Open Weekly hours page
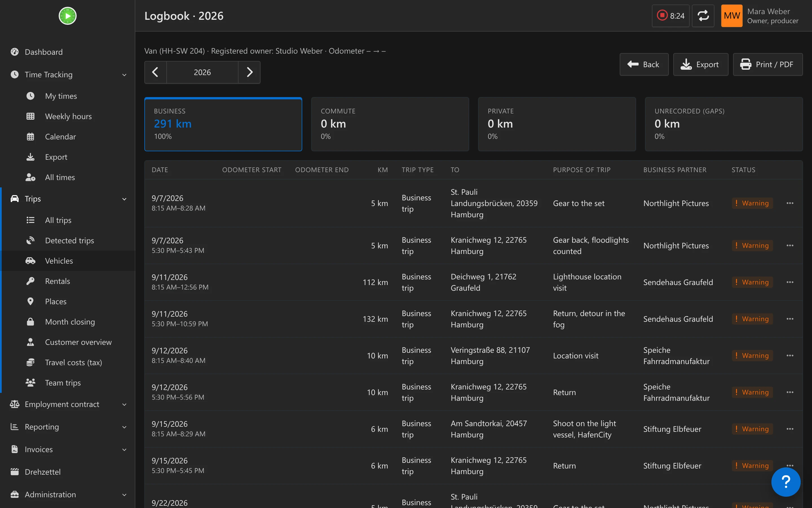This screenshot has height=508, width=812. (x=67, y=116)
